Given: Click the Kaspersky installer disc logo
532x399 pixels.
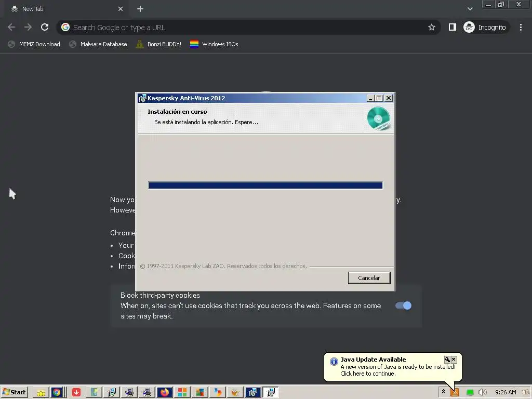Looking at the screenshot, I should [378, 118].
